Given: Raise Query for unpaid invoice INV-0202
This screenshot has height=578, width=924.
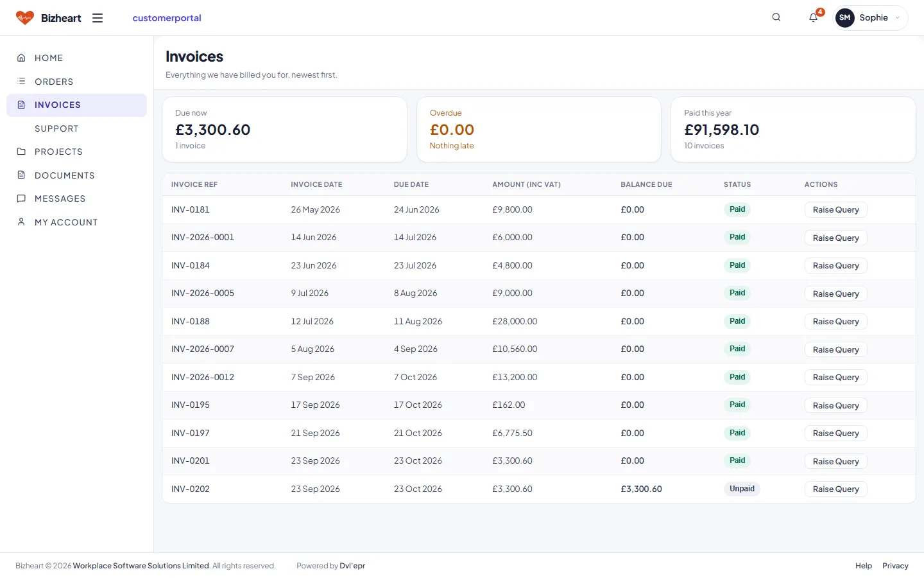Looking at the screenshot, I should (x=835, y=489).
